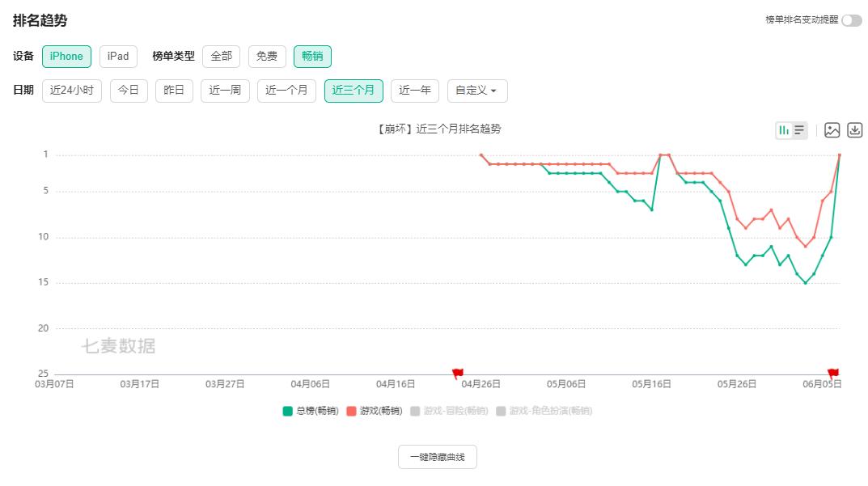Switch to the list view icon
868x486 pixels.
[799, 130]
